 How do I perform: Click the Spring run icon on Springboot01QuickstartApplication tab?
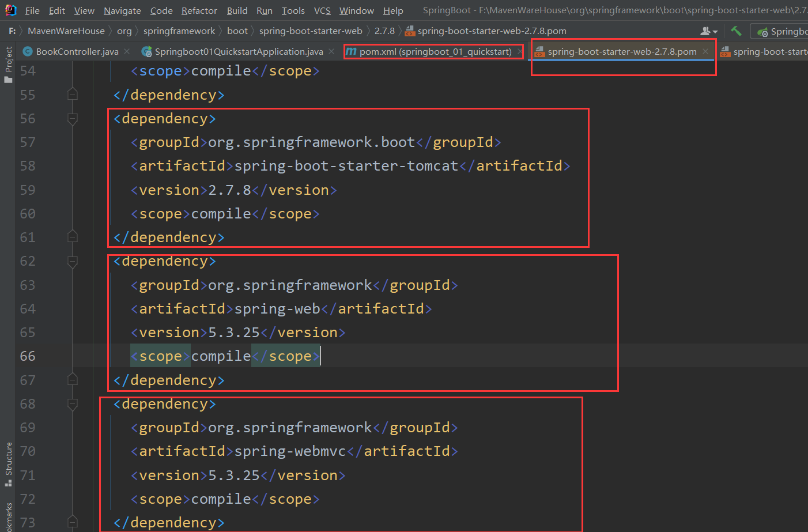pyautogui.click(x=147, y=51)
